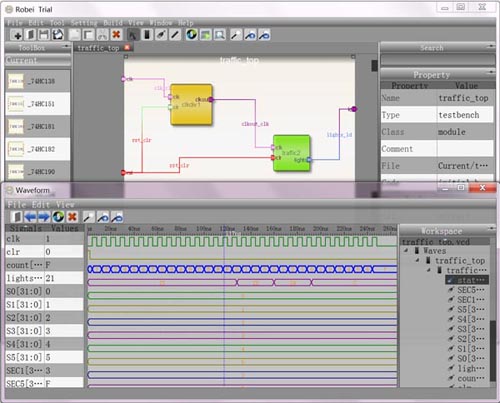Image resolution: width=500 pixels, height=403 pixels.
Task: Select the arrow pointer tool
Action: [x=133, y=35]
